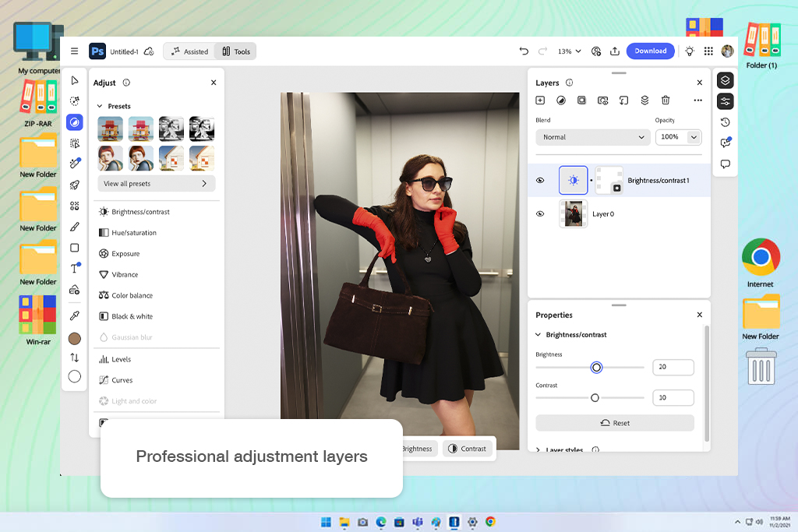
Task: Open the brown foreground color swatch
Action: click(74, 338)
